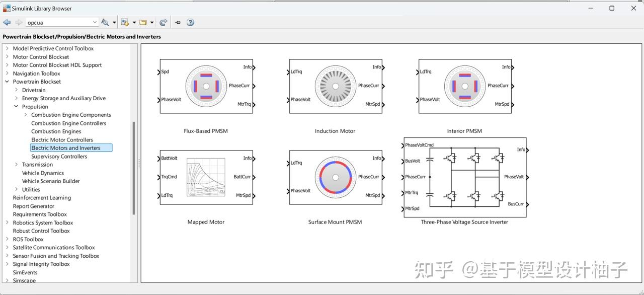Open the folder icon's dropdown arrow
The image size is (644, 295).
pyautogui.click(x=152, y=23)
